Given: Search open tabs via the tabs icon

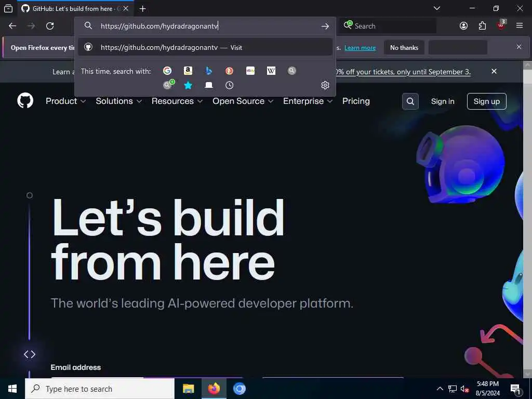Looking at the screenshot, I should [x=209, y=85].
